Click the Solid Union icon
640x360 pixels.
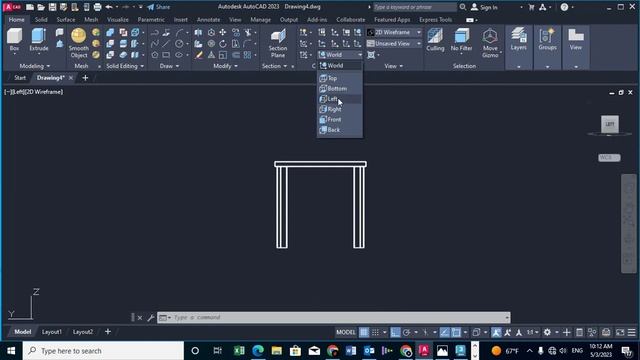[x=110, y=32]
